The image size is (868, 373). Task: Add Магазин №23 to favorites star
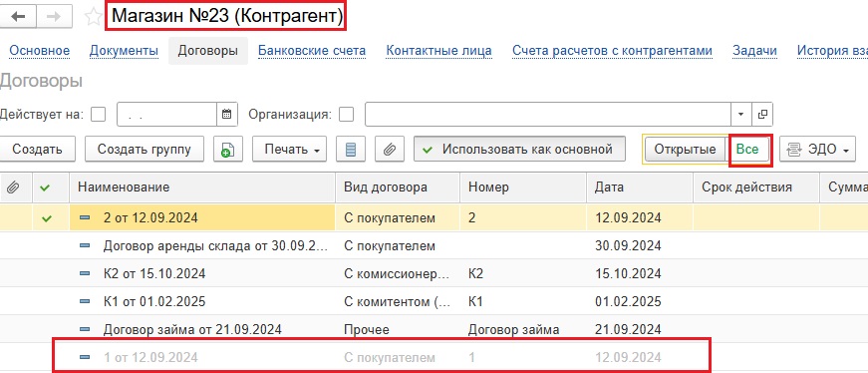93,17
